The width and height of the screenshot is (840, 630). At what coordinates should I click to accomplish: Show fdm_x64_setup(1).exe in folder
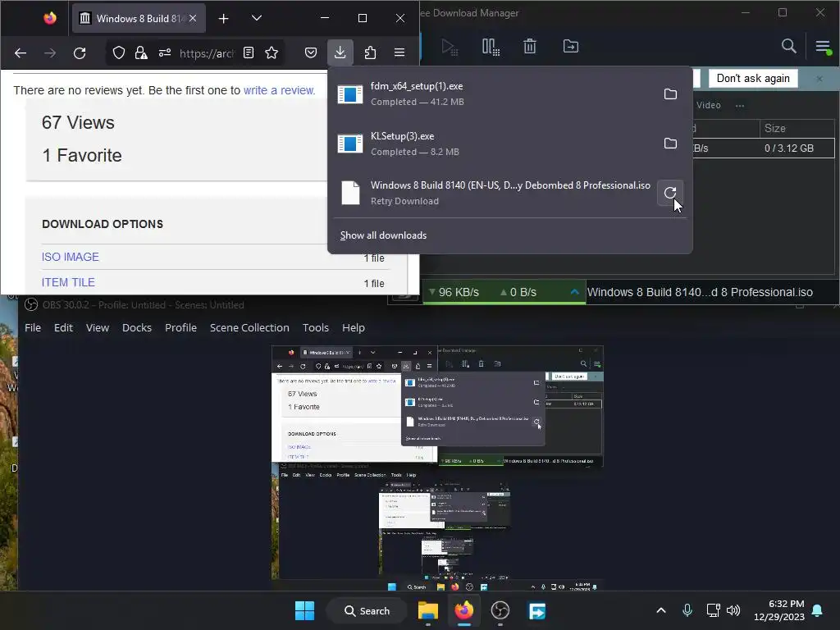(670, 94)
